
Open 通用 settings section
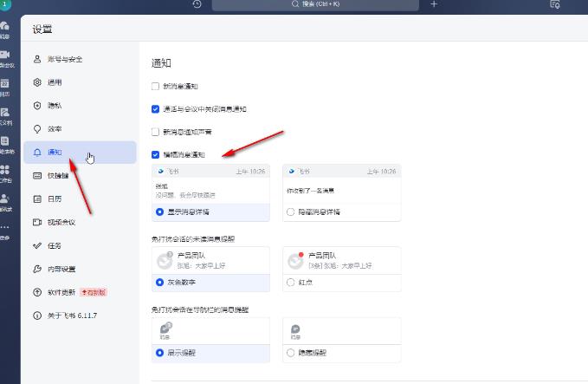[80, 82]
